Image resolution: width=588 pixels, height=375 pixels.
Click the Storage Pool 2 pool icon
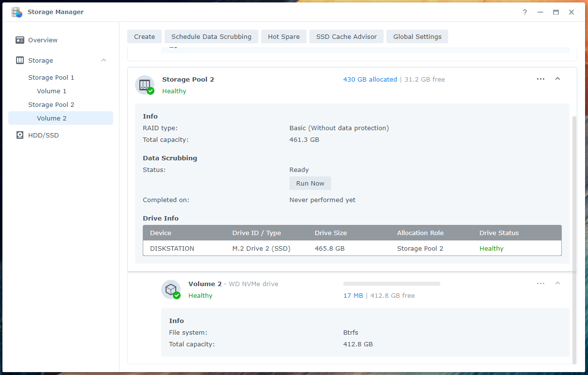tap(144, 85)
